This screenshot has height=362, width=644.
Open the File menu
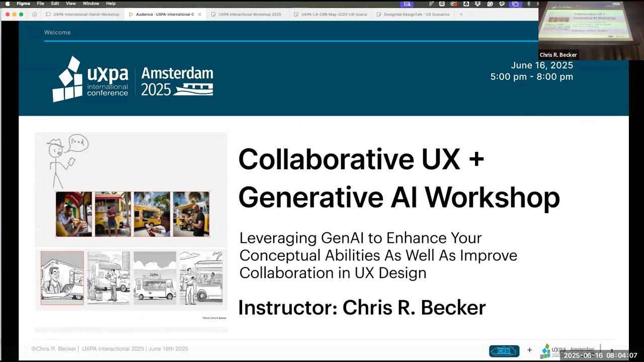coord(40,4)
